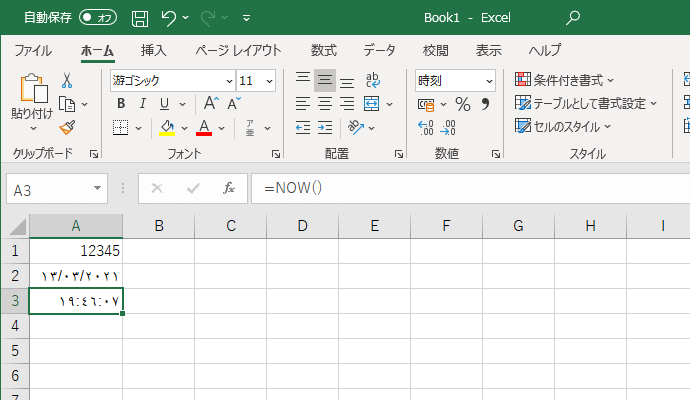Click the Increase Decimal icon
This screenshot has height=400, width=690.
coord(425,127)
